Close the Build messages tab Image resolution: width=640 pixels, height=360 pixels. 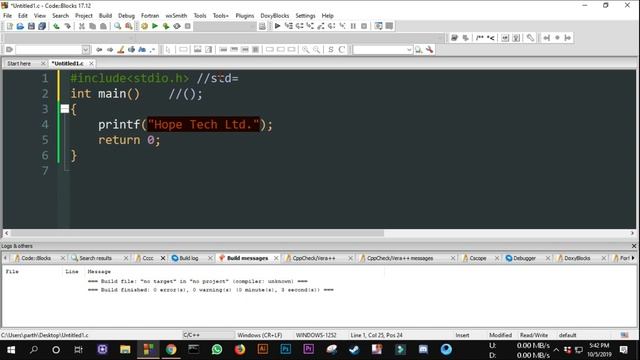(276, 258)
